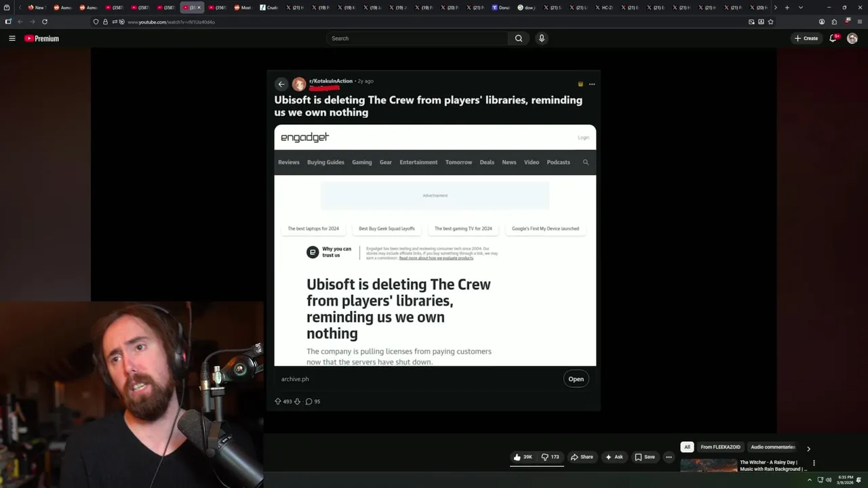Viewport: 868px width, 488px height.
Task: Bookmark this page with star icon
Action: 770,22
